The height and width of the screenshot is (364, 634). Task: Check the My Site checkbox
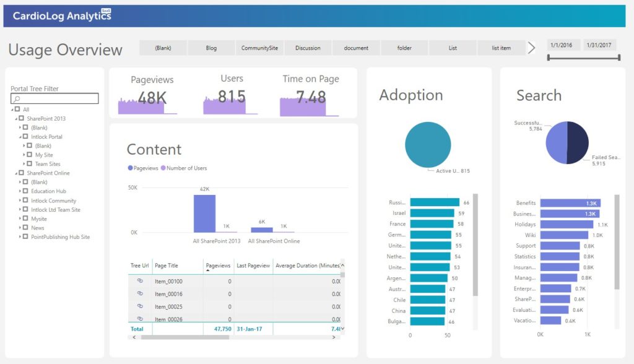click(29, 155)
